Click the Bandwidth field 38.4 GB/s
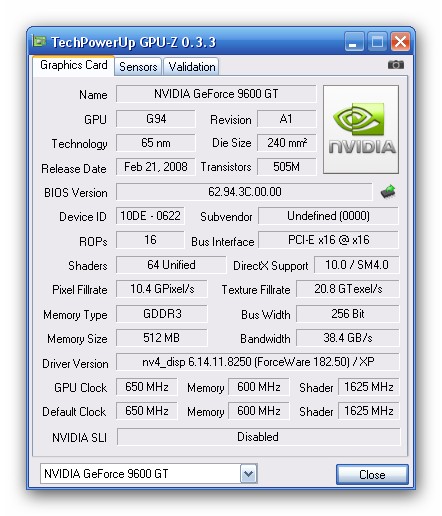Screen dimensions: 442x516 pos(348,338)
